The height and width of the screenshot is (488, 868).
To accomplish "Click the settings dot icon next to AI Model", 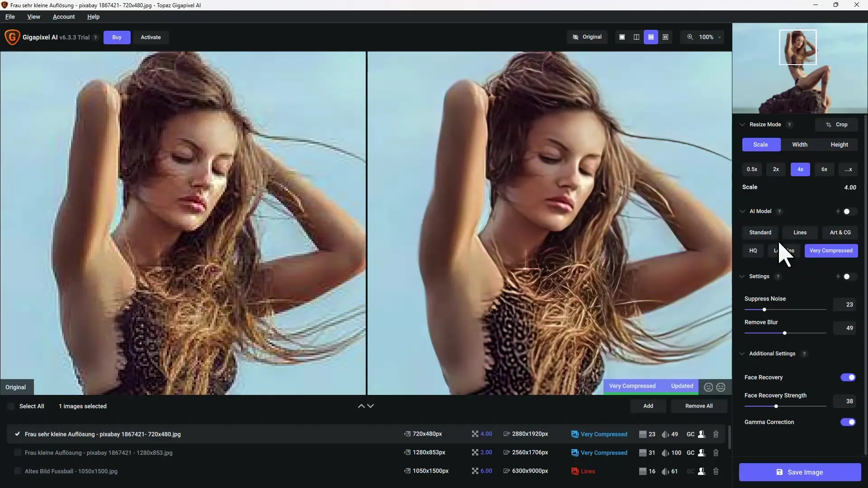I will (847, 211).
